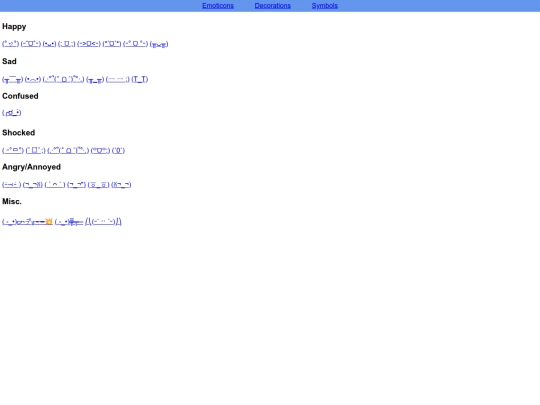
Task: Pick the (•︵•) frowning Sad emoticon
Action: [33, 79]
